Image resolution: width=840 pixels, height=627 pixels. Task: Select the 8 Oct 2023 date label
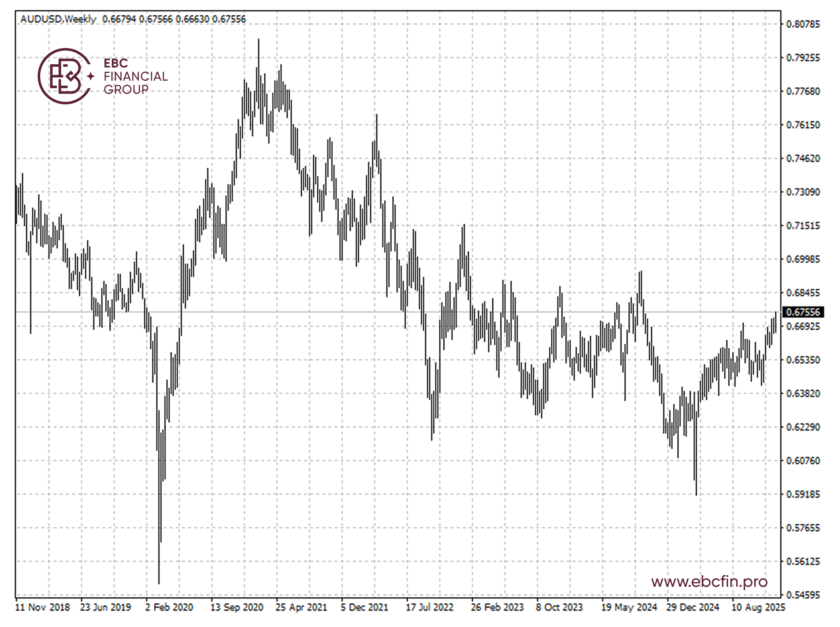point(559,607)
